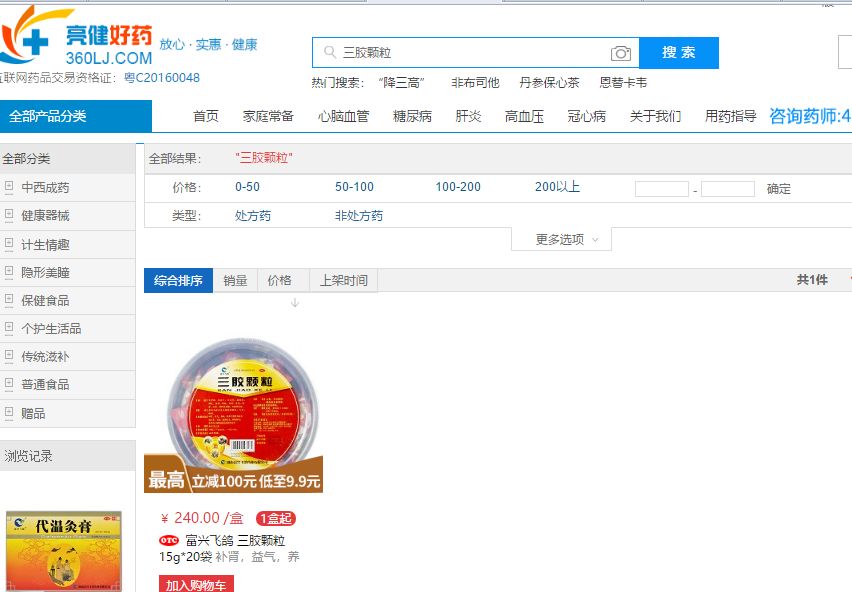Click 确定 to apply price range
852x592 pixels.
coord(779,189)
